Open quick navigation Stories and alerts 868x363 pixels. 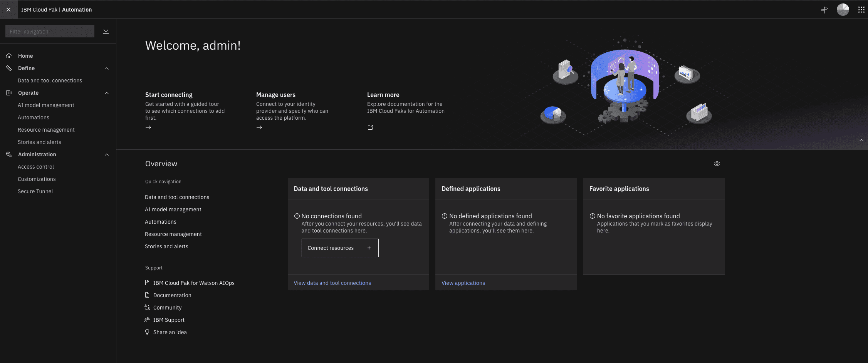click(166, 246)
